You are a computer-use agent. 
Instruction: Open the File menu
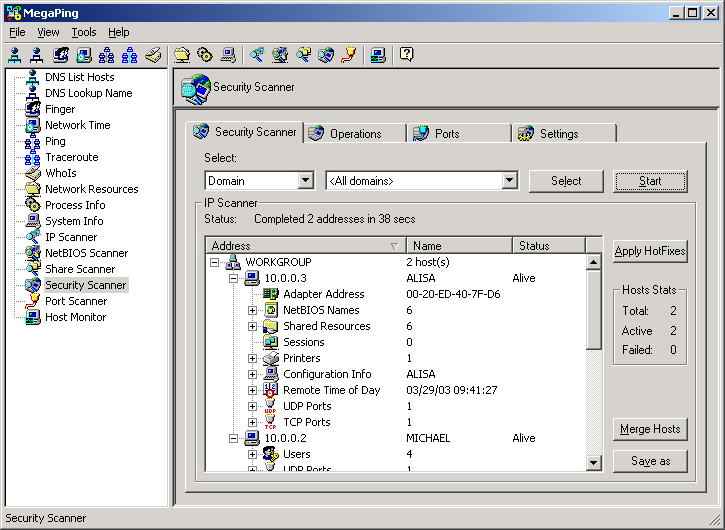(x=17, y=32)
